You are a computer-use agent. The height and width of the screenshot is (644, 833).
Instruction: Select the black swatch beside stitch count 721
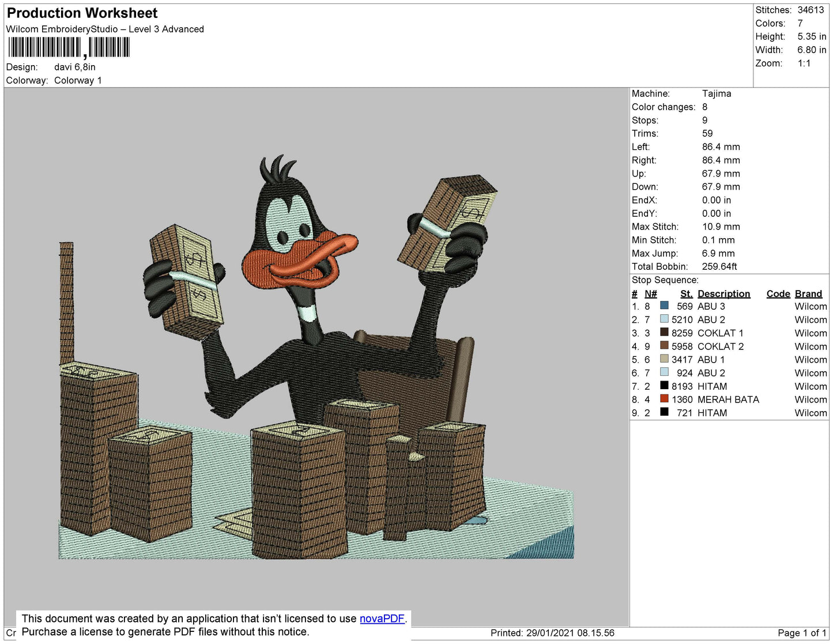(664, 412)
